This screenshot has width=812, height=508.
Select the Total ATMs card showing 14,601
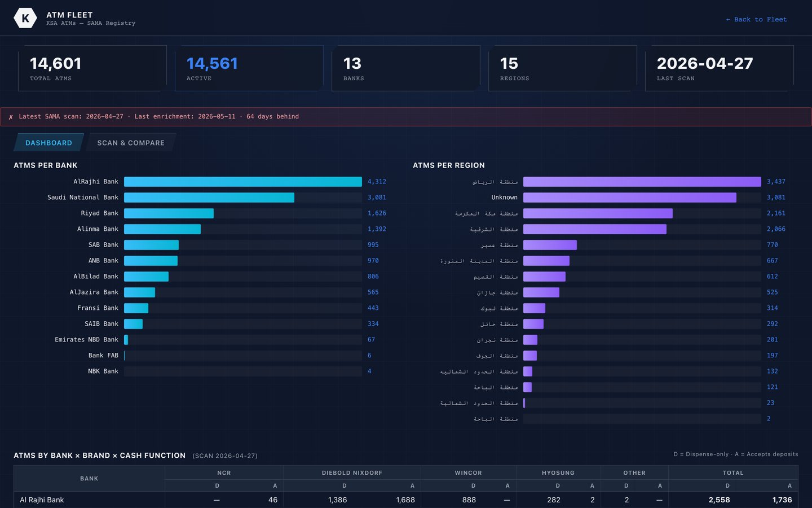pos(92,68)
